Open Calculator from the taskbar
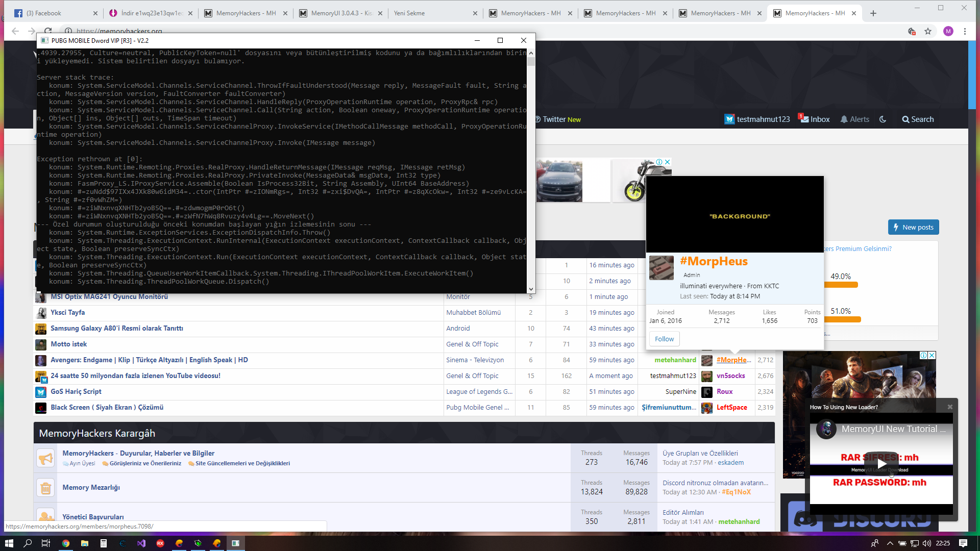Image resolution: width=980 pixels, height=551 pixels. [x=104, y=543]
